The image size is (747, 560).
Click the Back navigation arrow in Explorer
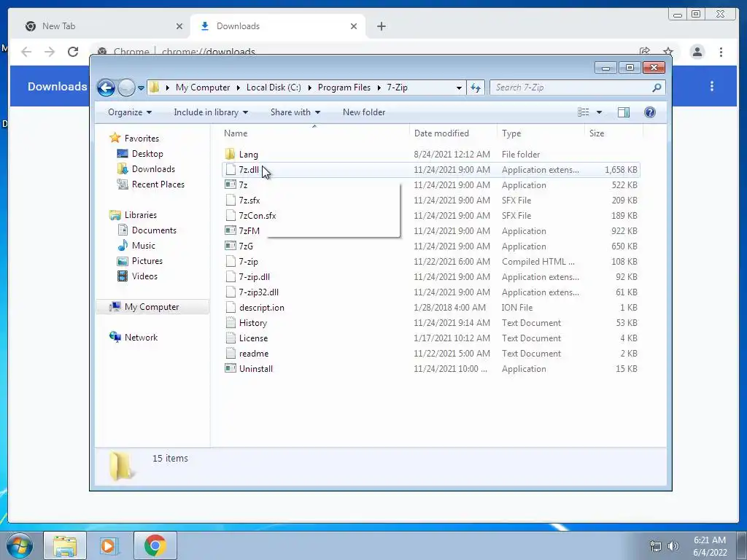(x=106, y=87)
